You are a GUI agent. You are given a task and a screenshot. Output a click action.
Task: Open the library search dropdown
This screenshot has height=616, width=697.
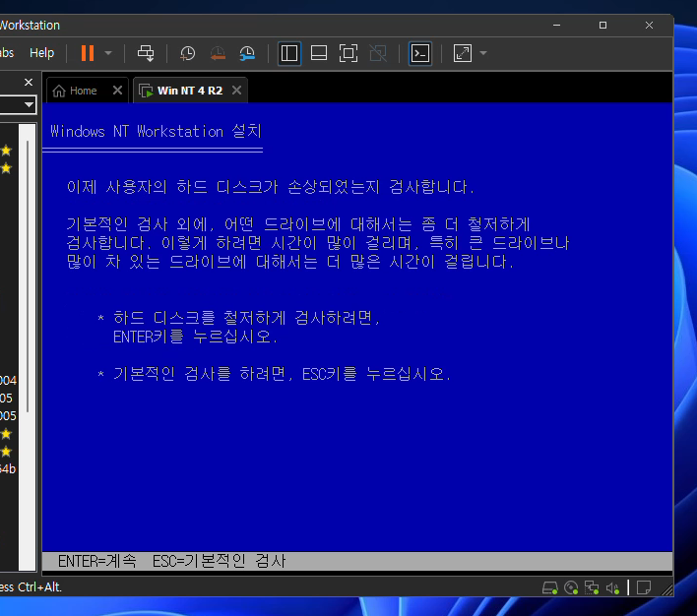tap(29, 105)
